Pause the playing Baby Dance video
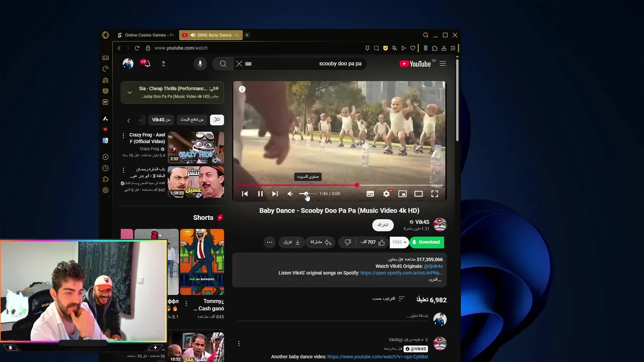 coord(260,194)
